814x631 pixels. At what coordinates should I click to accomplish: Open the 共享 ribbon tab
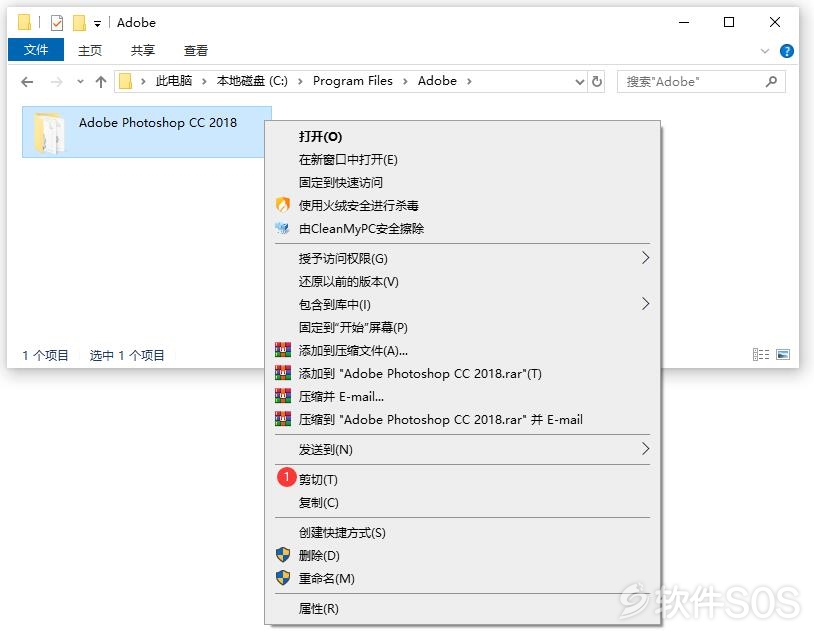click(143, 50)
